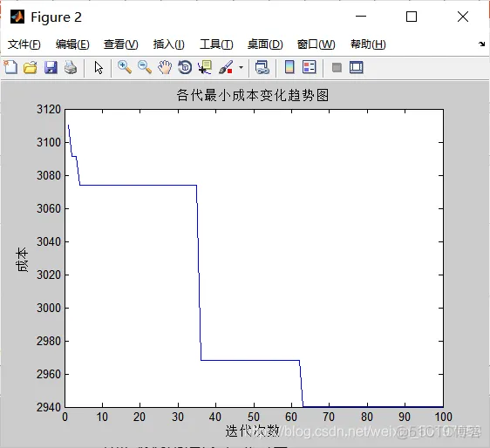Screen dimensions: 490x448
Task: Open the 文件(F) menu
Action: pyautogui.click(x=24, y=44)
